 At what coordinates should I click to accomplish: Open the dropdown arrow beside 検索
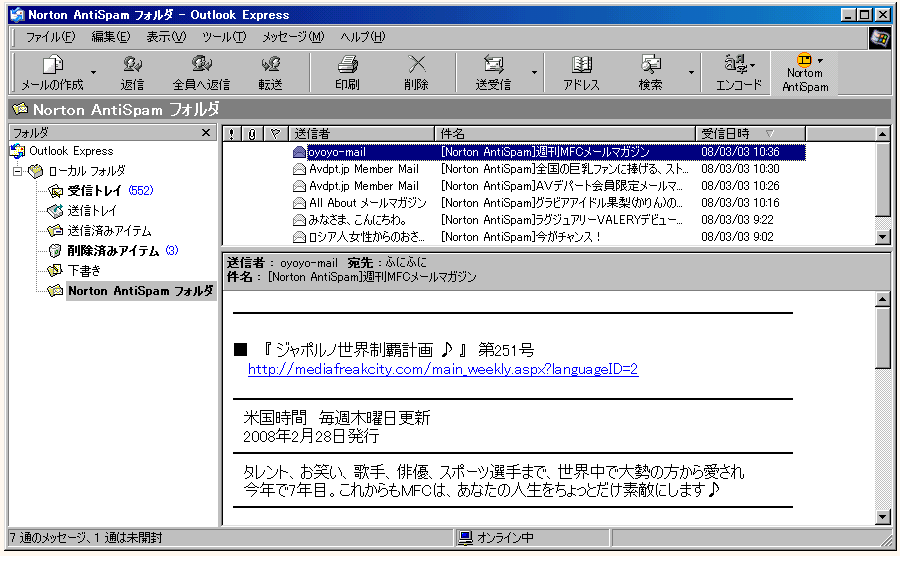(x=691, y=73)
